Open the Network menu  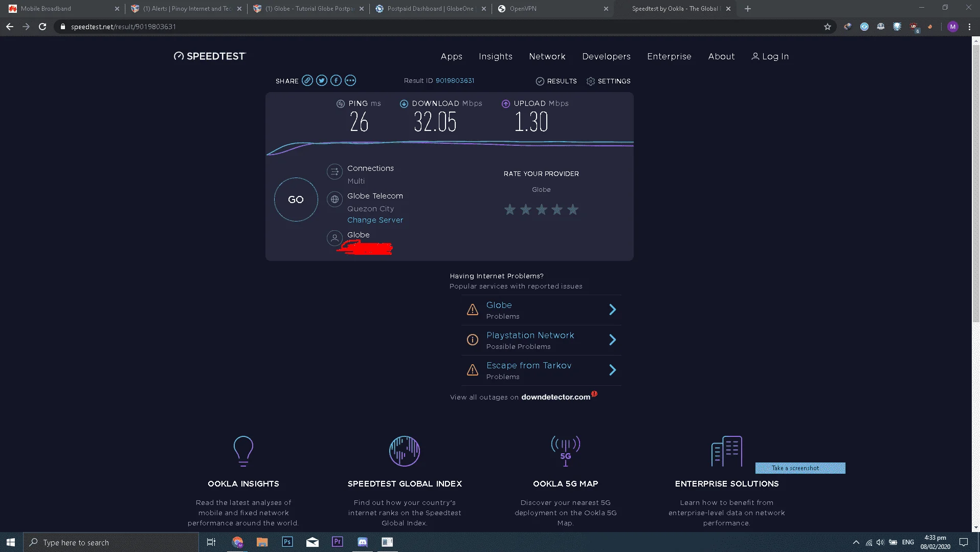pos(547,56)
